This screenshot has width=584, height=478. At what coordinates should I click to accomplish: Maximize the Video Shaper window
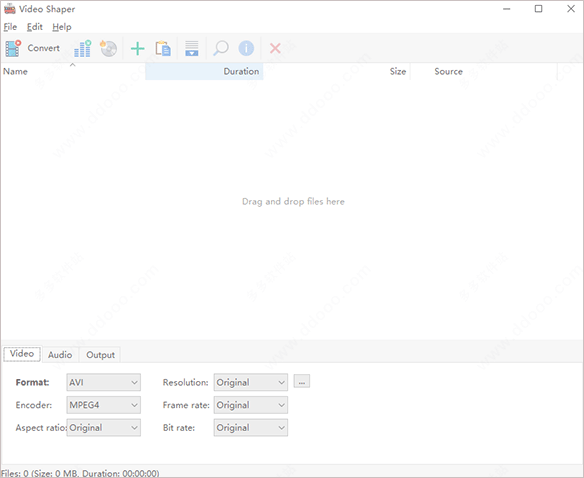click(539, 9)
